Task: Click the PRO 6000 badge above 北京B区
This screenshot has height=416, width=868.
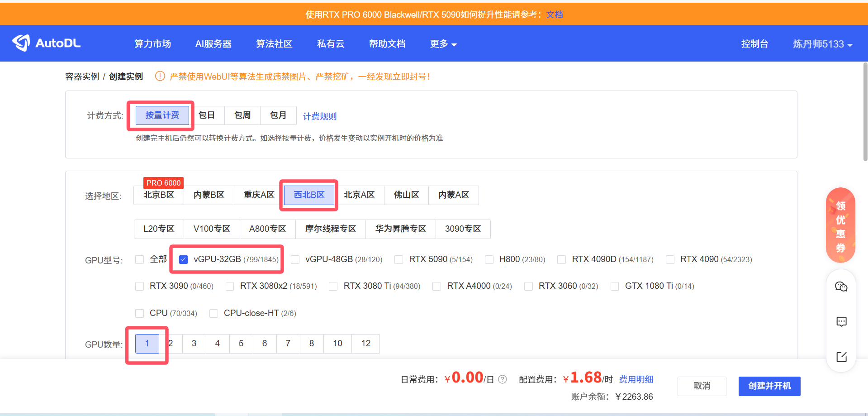Action: (163, 183)
